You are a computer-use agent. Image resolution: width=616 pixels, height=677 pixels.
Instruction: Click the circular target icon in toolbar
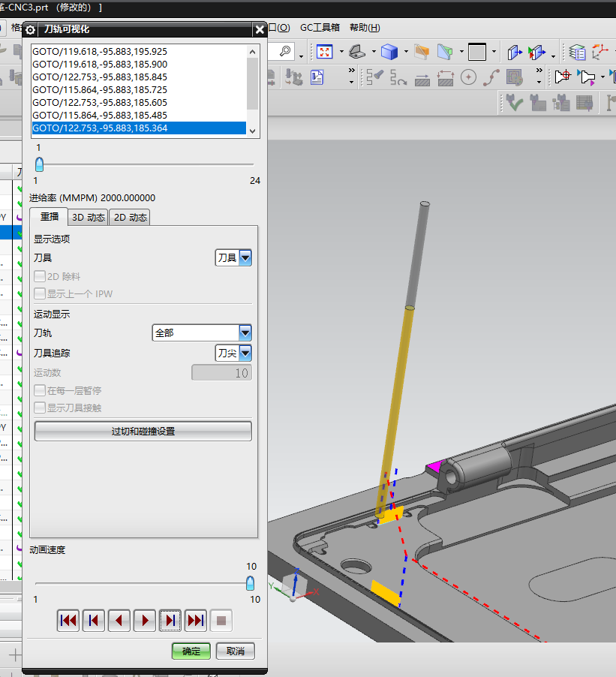click(x=469, y=77)
